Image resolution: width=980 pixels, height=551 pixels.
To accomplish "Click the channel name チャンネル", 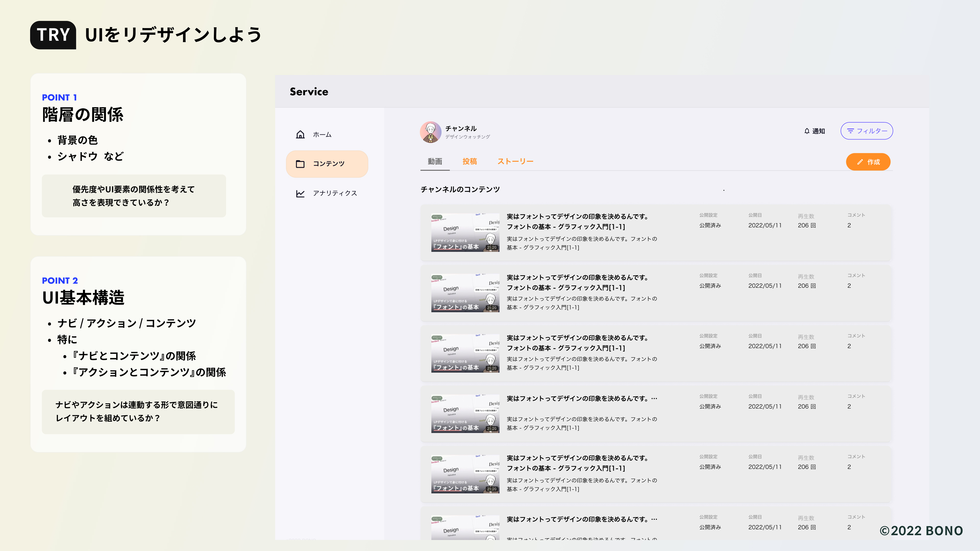I will pos(461,128).
